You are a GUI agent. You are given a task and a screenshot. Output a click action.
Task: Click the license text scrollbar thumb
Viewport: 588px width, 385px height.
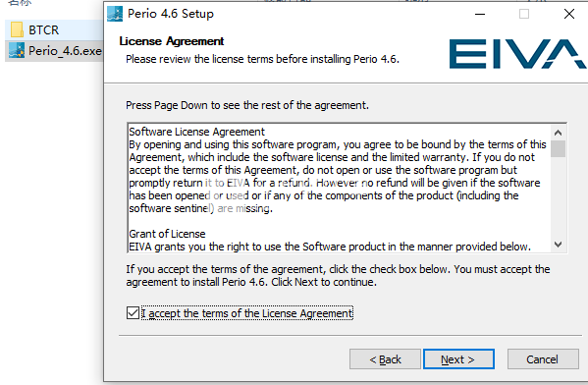tap(558, 148)
